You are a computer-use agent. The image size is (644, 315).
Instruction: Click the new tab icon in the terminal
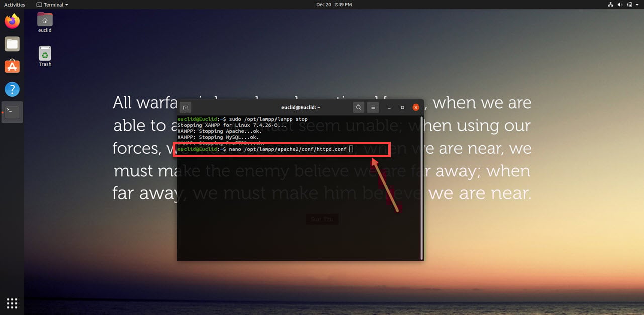[186, 107]
